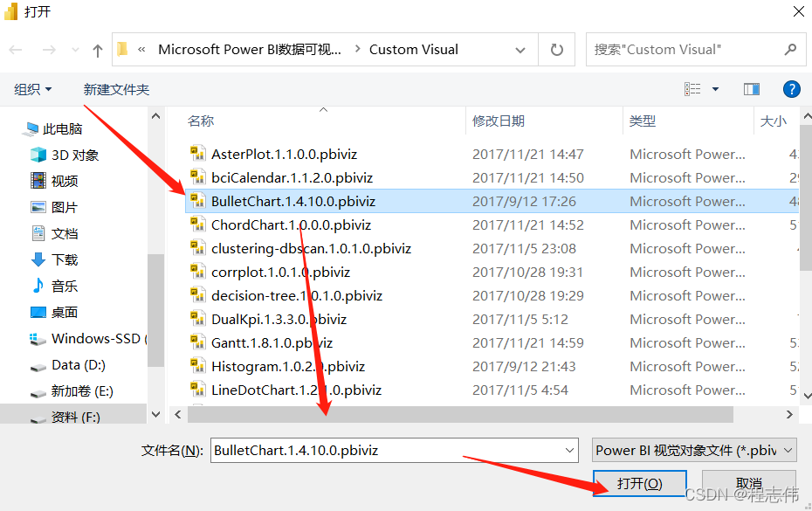Open the Help question mark icon
The width and height of the screenshot is (812, 511).
pos(791,88)
